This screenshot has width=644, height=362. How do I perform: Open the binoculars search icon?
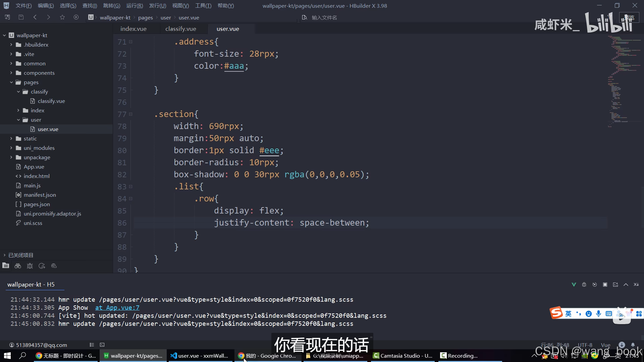click(x=18, y=266)
